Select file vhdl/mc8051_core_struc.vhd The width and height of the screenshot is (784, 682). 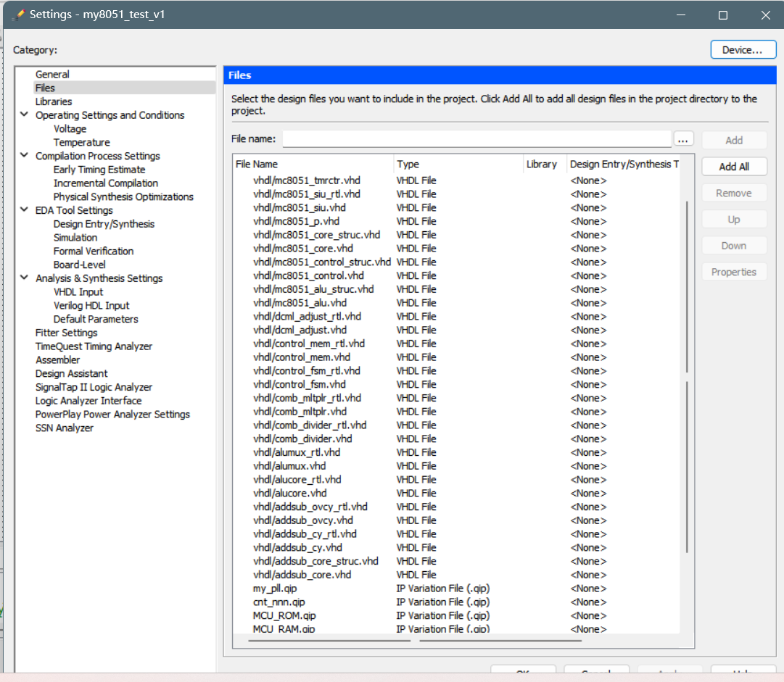316,235
